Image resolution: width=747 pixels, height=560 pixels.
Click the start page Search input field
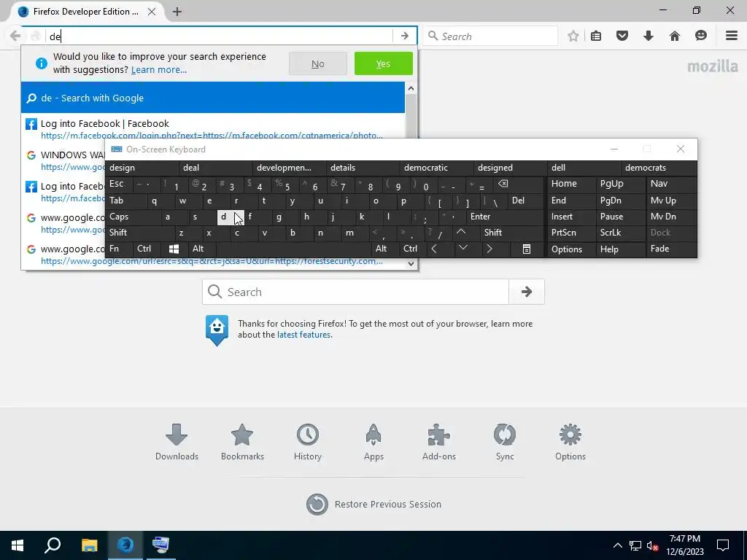tap(355, 292)
